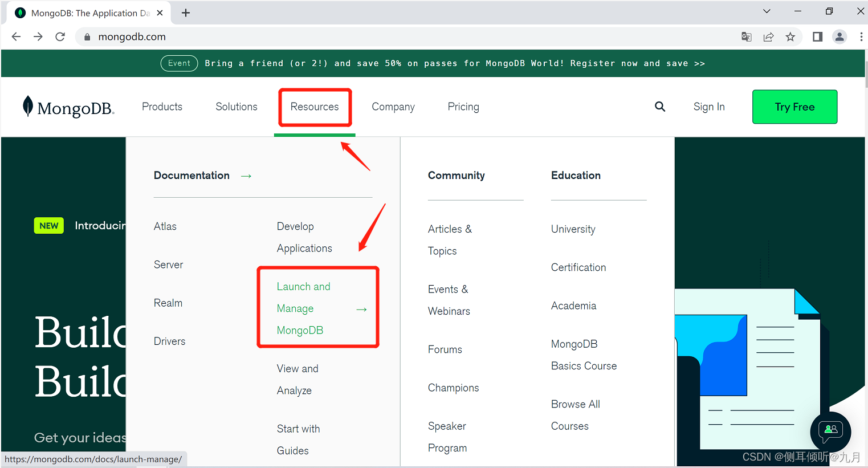Screen dimensions: 868x468
Task: Open the Realm documentation link
Action: [x=168, y=303]
